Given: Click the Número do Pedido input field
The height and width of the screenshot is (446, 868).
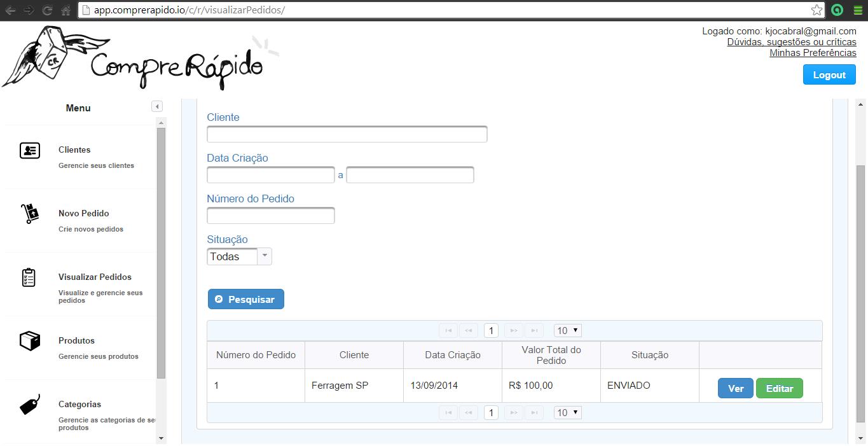Looking at the screenshot, I should pyautogui.click(x=271, y=216).
